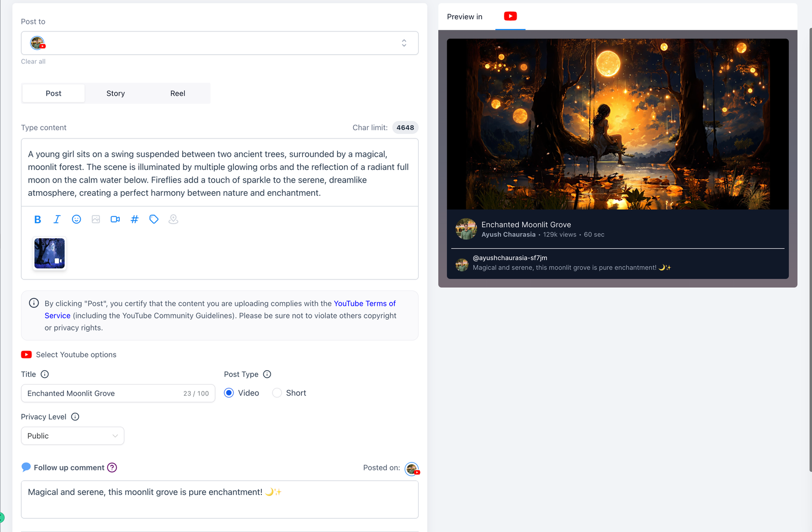The image size is (812, 532).
Task: Click the Privacy Level info icon
Action: coord(75,417)
